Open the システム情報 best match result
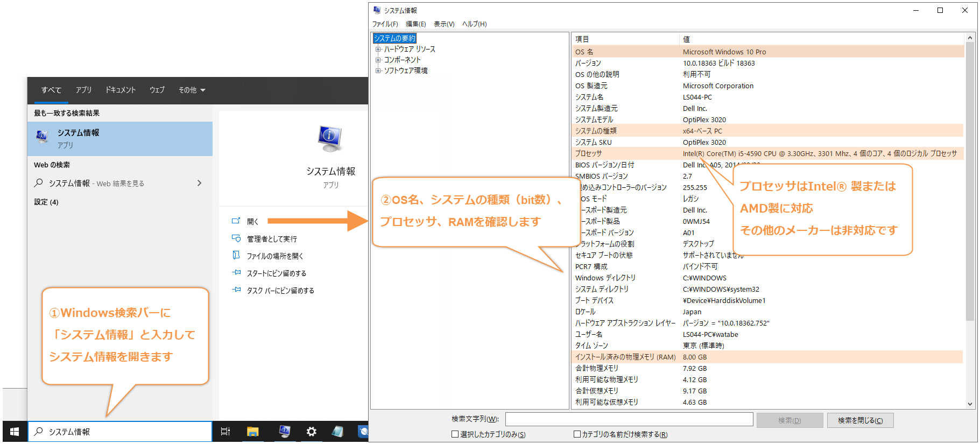This screenshot has height=444, width=980. coord(120,139)
